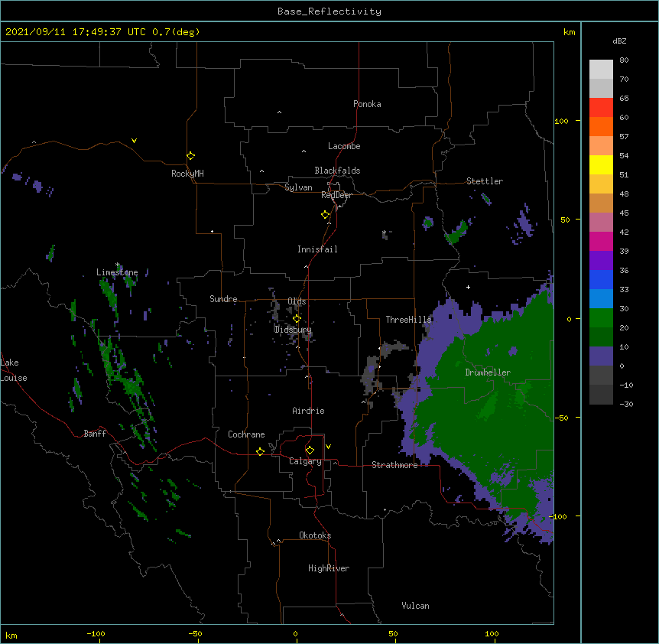Image resolution: width=659 pixels, height=644 pixels.
Task: Click the Calgary city label
Action: [305, 461]
